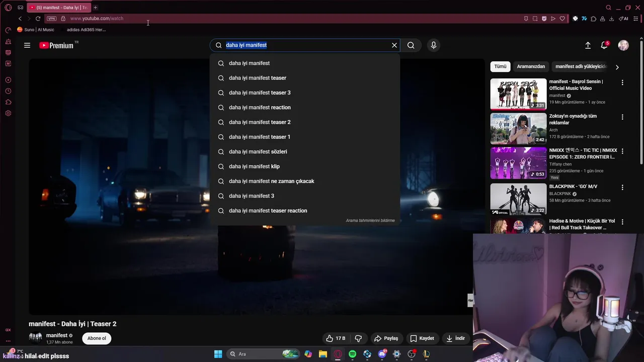Open the manifest channel name link
The height and width of the screenshot is (362, 644).
57,335
